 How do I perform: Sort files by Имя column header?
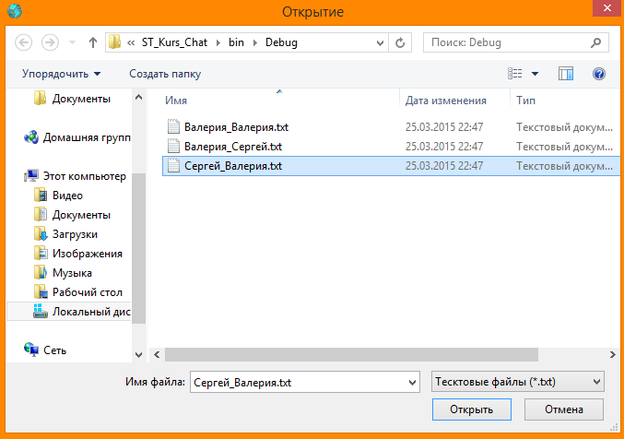point(176,100)
